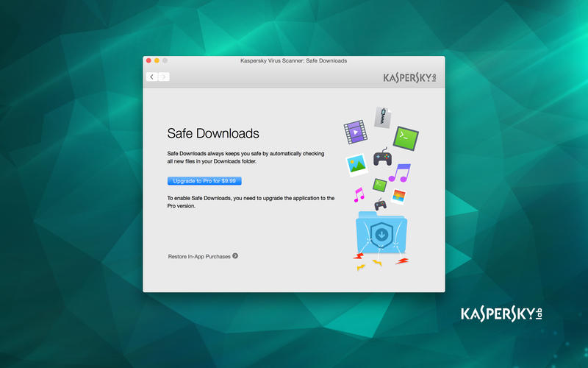Screen dimensions: 588x368
Task: Click the arrow icon beside Restore In-App Purchases
Action: pyautogui.click(x=235, y=255)
